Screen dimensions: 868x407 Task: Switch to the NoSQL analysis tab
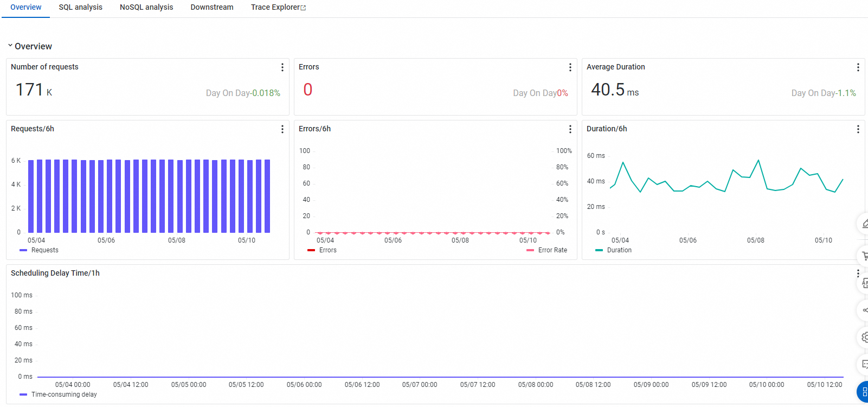(x=146, y=7)
